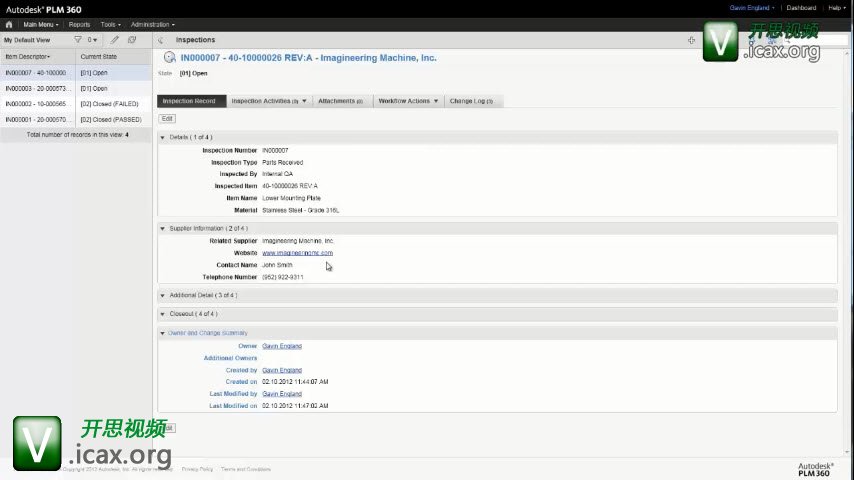Viewport: 854px width, 480px height.
Task: Expand the Closeout (4 of 4) section
Action: click(162, 314)
